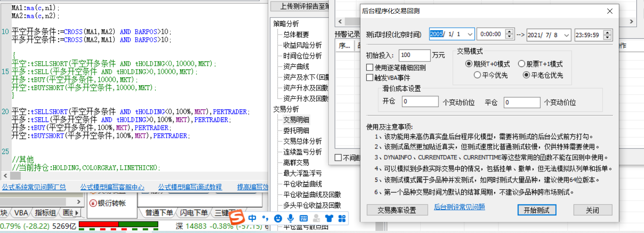Select 委托明细 tree item

[x=296, y=131]
